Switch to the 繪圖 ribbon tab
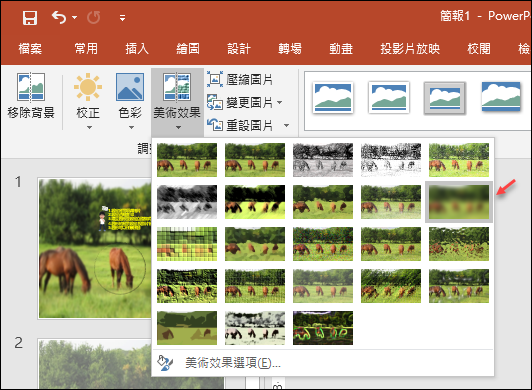Viewport: 532px width, 390px height. pos(188,49)
